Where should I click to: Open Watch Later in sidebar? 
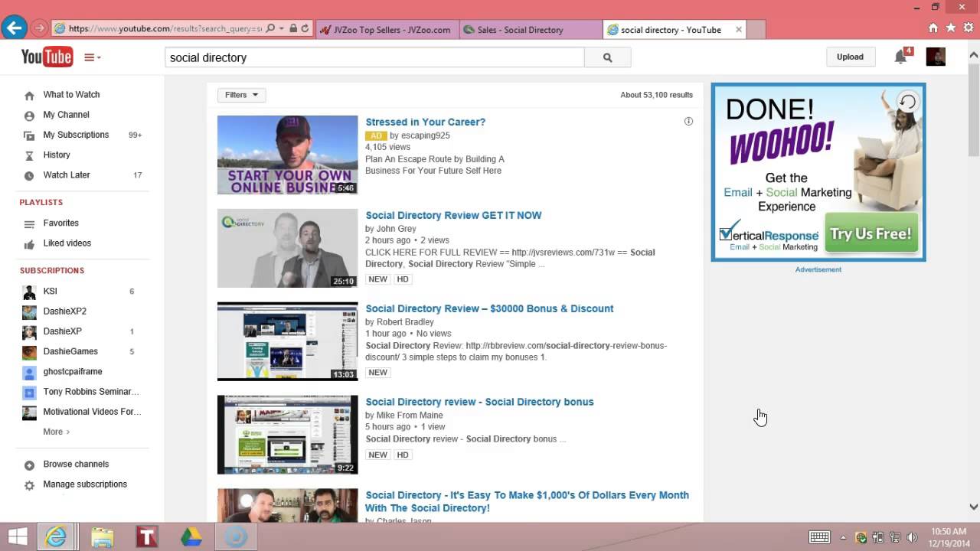click(x=67, y=174)
